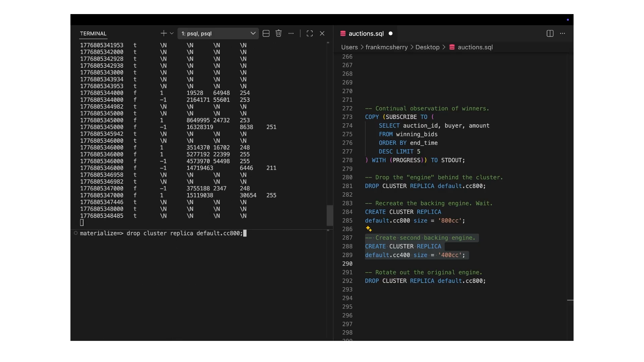Open the '1: psql, psql' terminal selector
The width and height of the screenshot is (644, 362).
pos(218,34)
